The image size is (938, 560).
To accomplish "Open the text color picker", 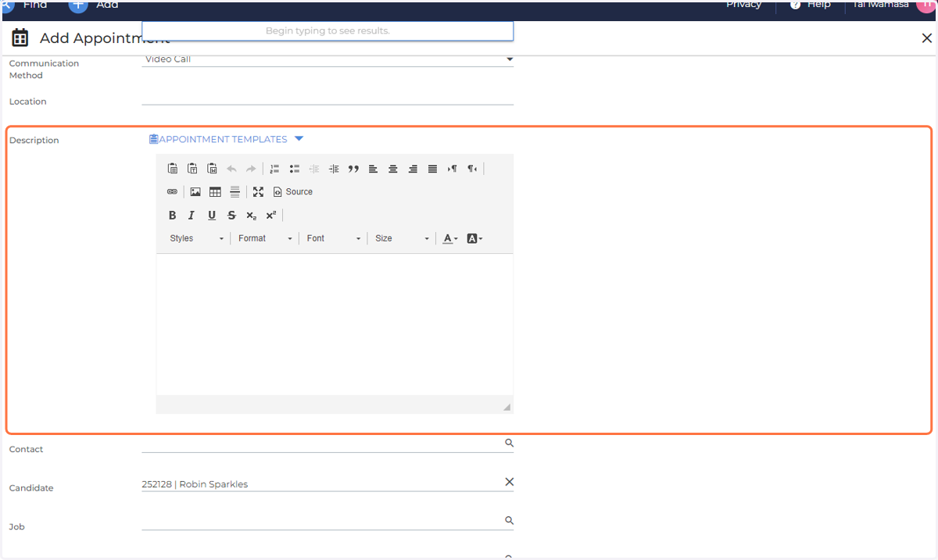I will tap(450, 239).
